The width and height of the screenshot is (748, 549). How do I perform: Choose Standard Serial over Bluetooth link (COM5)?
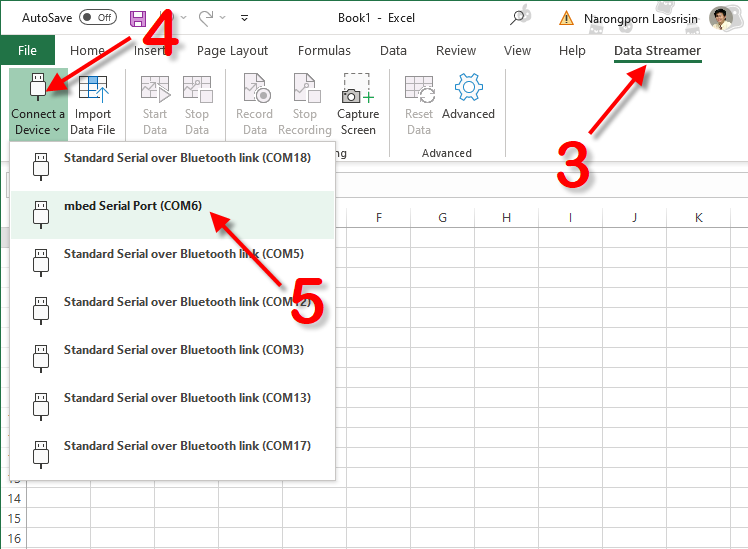tap(173, 263)
